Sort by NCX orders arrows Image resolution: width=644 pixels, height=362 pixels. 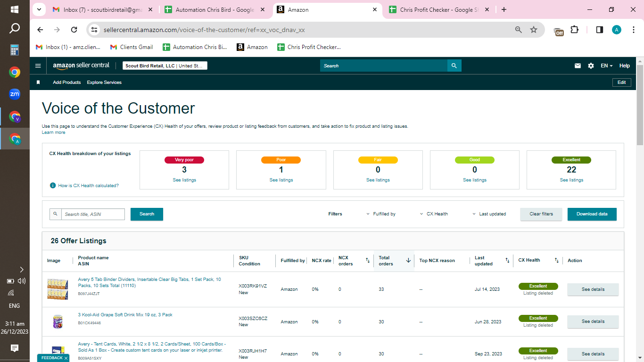click(368, 260)
